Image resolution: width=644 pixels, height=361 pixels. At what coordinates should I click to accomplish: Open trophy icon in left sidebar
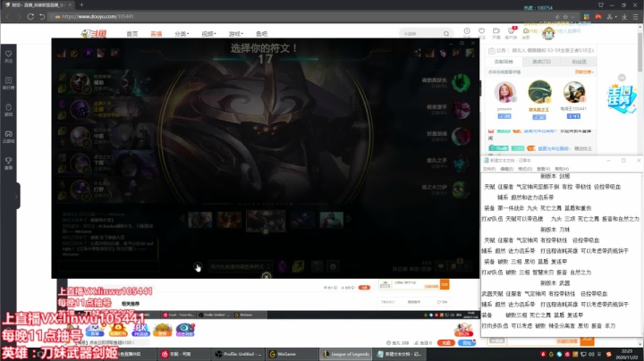point(9,163)
